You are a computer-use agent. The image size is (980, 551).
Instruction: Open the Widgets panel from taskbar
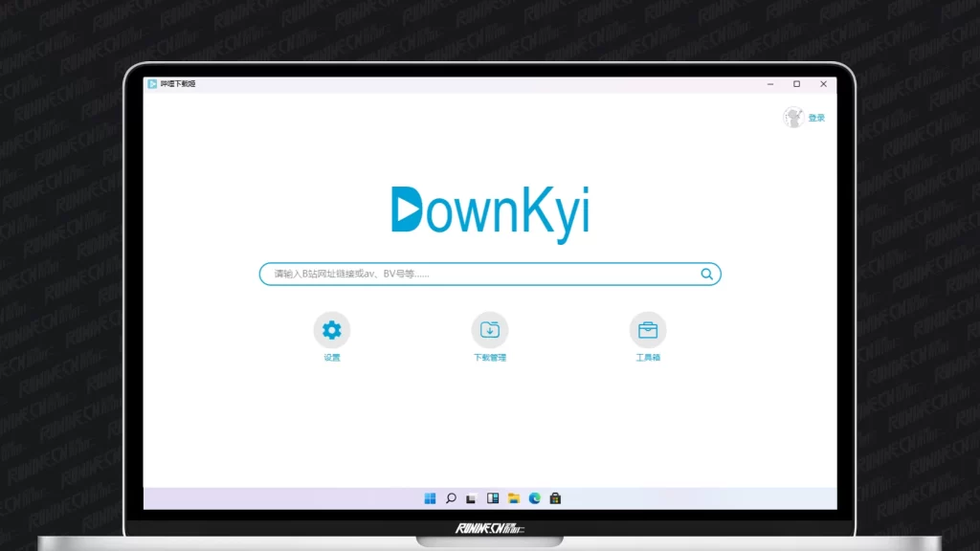pos(493,498)
